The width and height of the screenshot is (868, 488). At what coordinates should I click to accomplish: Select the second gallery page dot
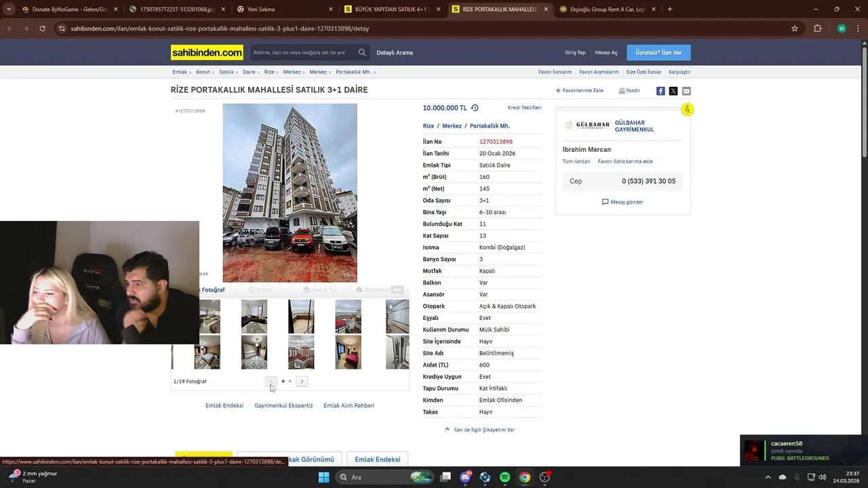click(290, 382)
